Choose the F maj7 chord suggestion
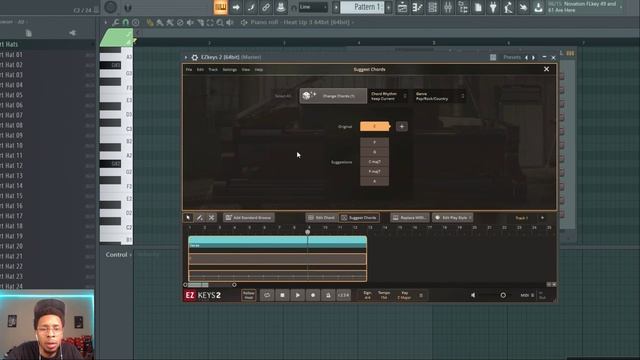640x360 pixels. 374,171
